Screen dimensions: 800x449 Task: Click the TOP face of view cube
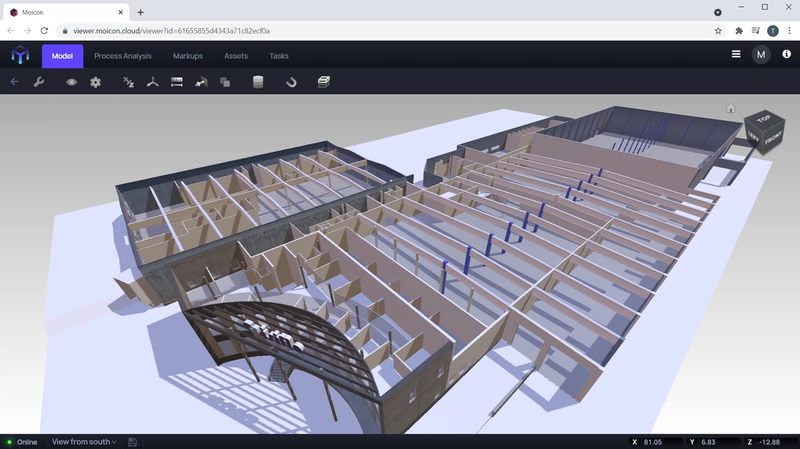(764, 121)
